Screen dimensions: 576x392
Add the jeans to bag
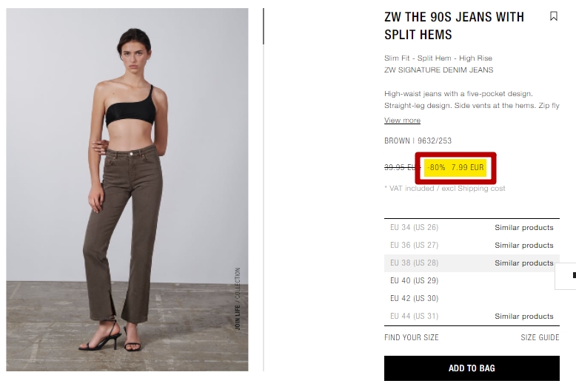(472, 368)
